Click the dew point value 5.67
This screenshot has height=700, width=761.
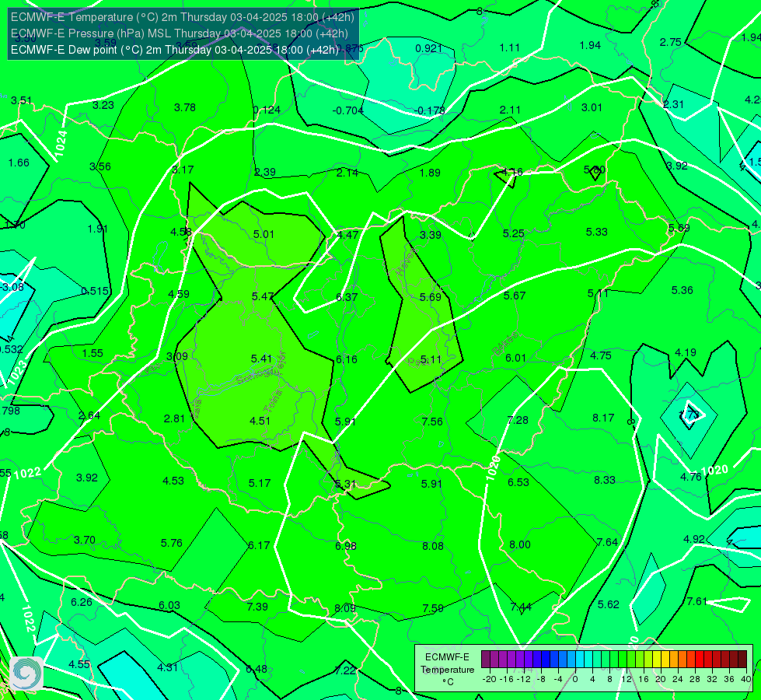point(515,296)
